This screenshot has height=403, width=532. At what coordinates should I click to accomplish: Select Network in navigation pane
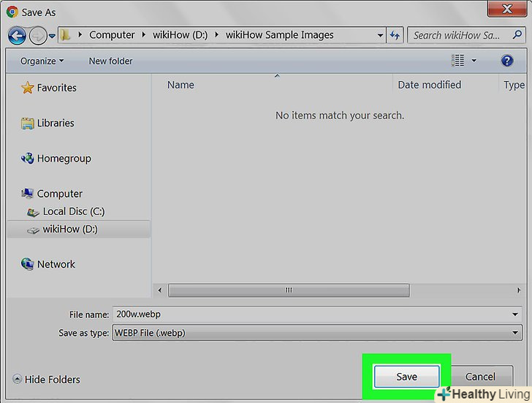pos(56,265)
